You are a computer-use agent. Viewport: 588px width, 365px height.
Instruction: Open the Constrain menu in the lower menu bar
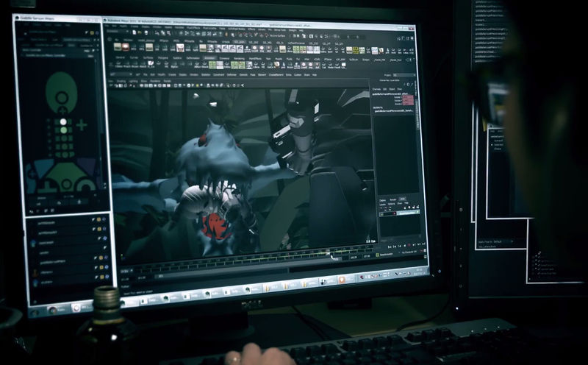pyautogui.click(x=218, y=74)
